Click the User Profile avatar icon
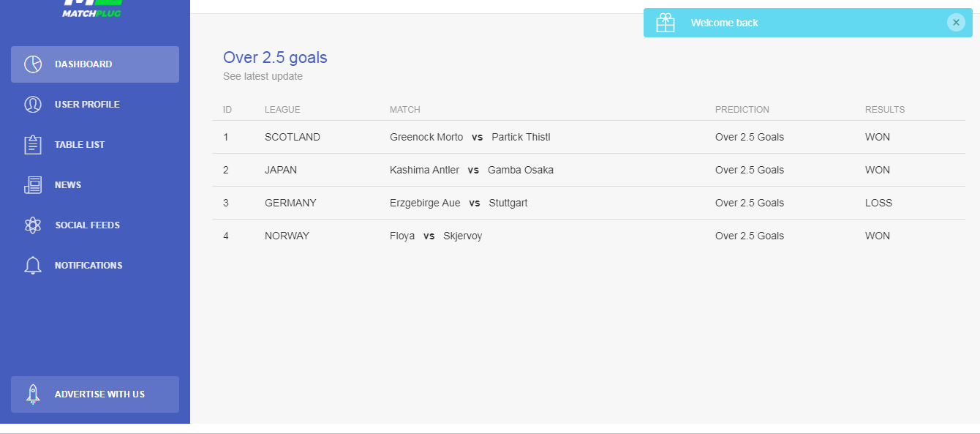Viewport: 980px width, 434px height. click(33, 105)
